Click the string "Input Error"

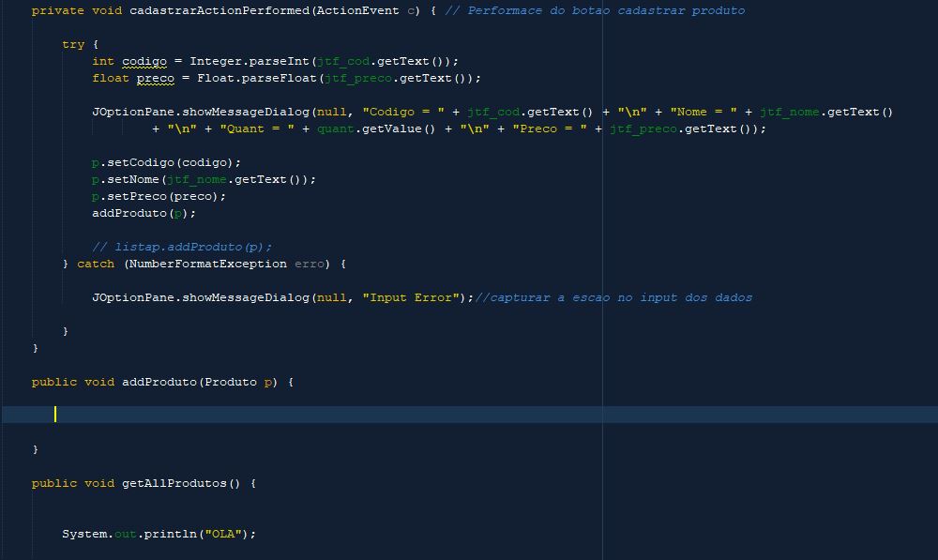(x=411, y=298)
